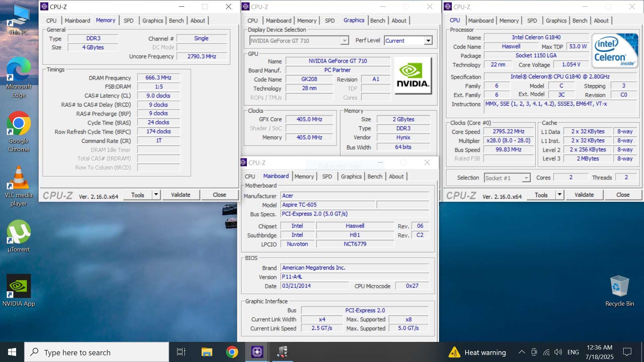Open File Explorer from taskbar
Screen dimensions: 644x362
point(207,352)
